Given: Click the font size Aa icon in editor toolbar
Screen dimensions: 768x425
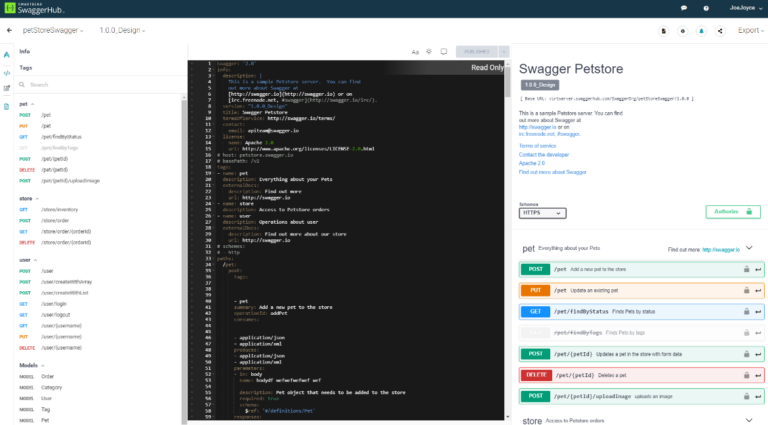Looking at the screenshot, I should (415, 51).
